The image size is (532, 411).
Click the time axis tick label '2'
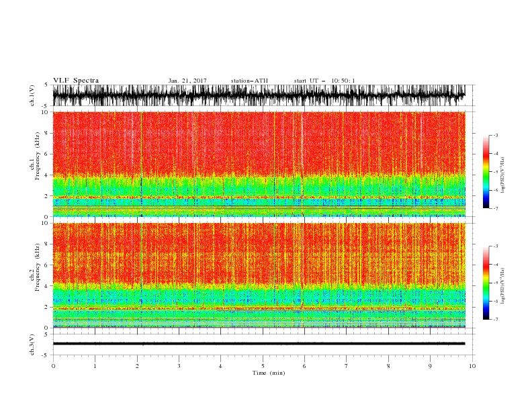click(137, 366)
